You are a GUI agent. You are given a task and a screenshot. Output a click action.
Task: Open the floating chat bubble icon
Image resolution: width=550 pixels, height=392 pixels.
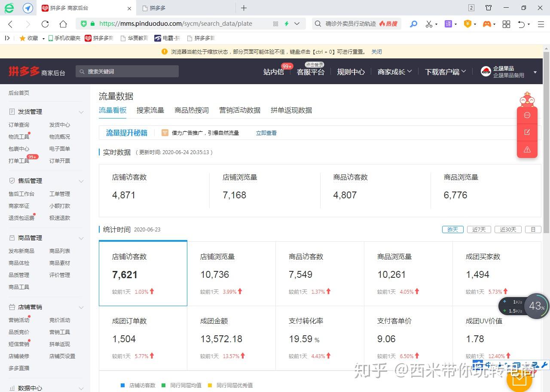click(x=527, y=115)
